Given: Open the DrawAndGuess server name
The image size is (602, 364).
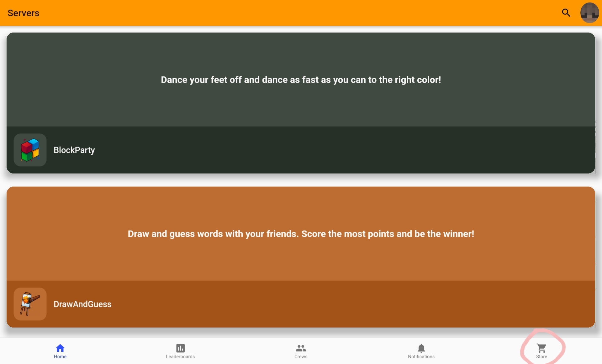Looking at the screenshot, I should 82,304.
